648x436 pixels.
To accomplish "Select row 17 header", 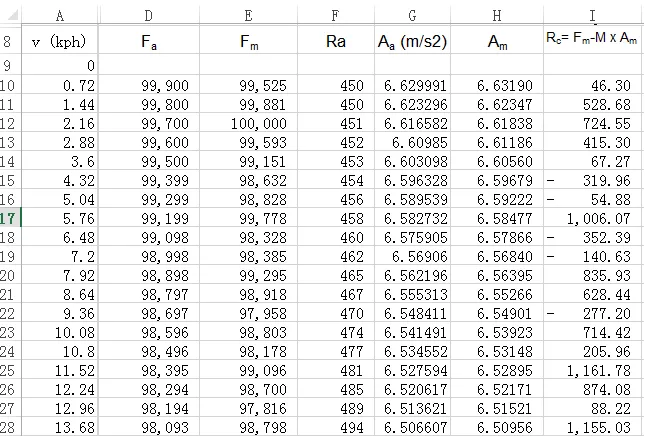I will coord(10,218).
